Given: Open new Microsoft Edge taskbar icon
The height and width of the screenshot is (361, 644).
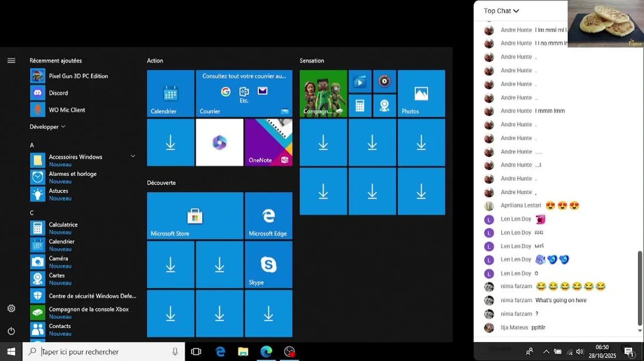Looking at the screenshot, I should (x=266, y=351).
